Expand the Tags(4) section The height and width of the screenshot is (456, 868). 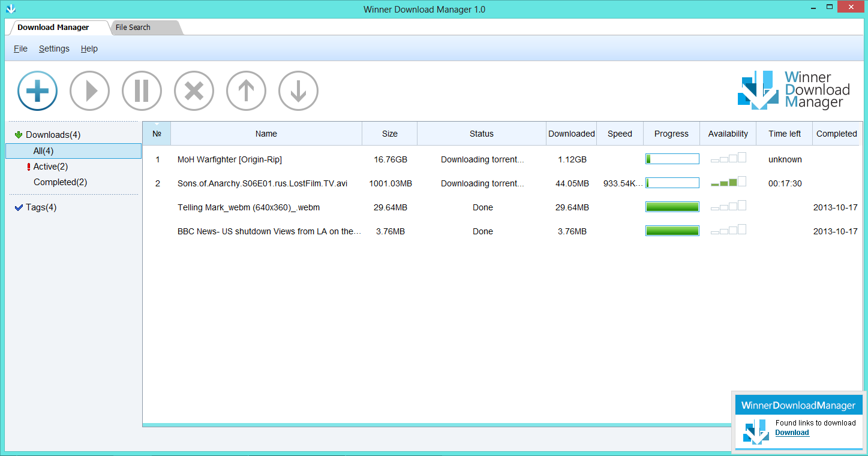[41, 207]
